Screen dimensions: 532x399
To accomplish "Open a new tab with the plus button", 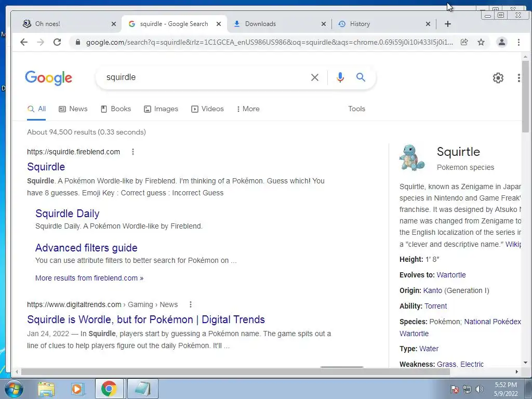I will tap(447, 24).
